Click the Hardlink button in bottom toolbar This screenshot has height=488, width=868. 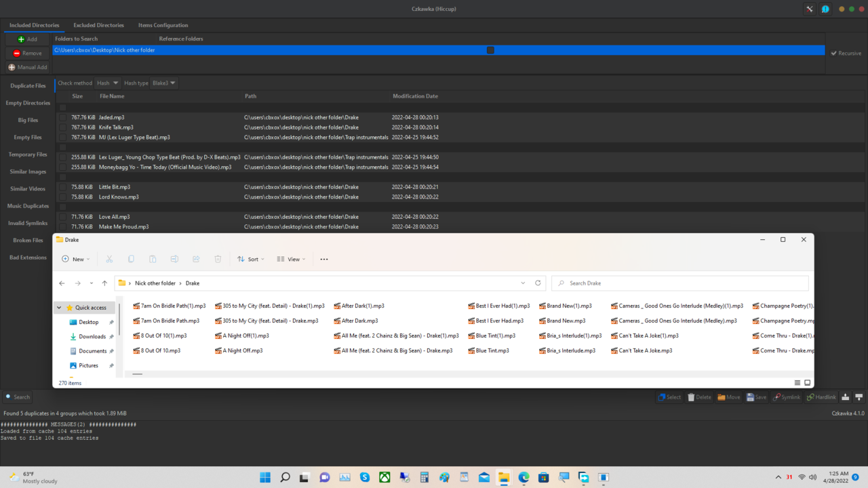pyautogui.click(x=821, y=397)
